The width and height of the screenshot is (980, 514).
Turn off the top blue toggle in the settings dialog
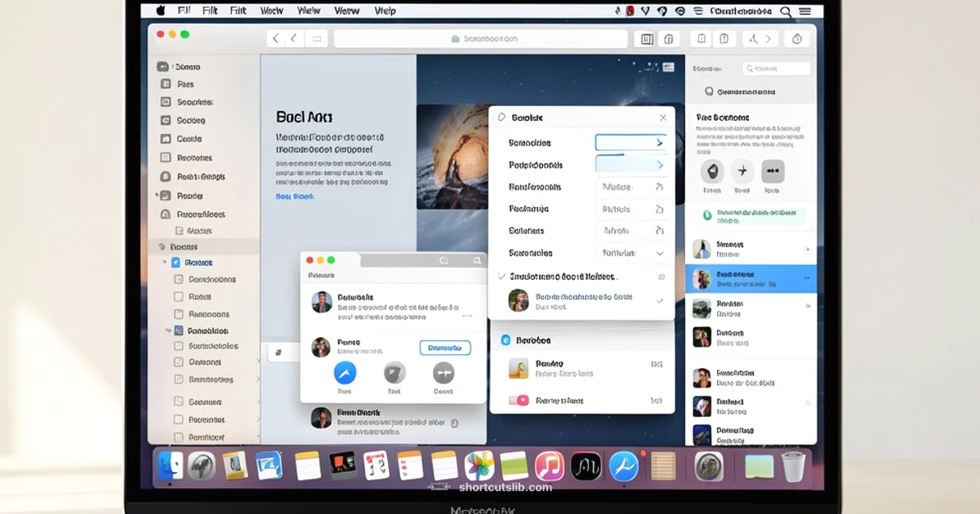pos(633,142)
